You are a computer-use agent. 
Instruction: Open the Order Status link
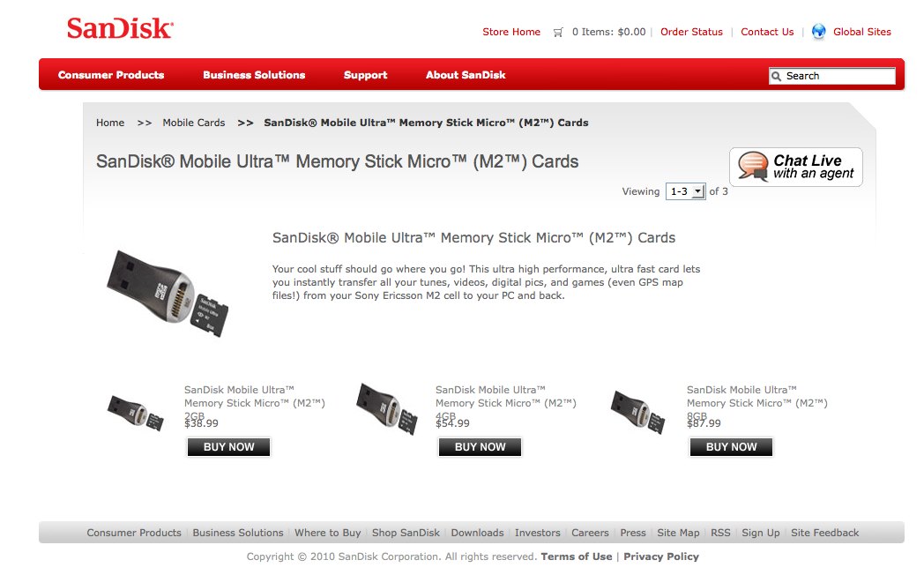691,32
